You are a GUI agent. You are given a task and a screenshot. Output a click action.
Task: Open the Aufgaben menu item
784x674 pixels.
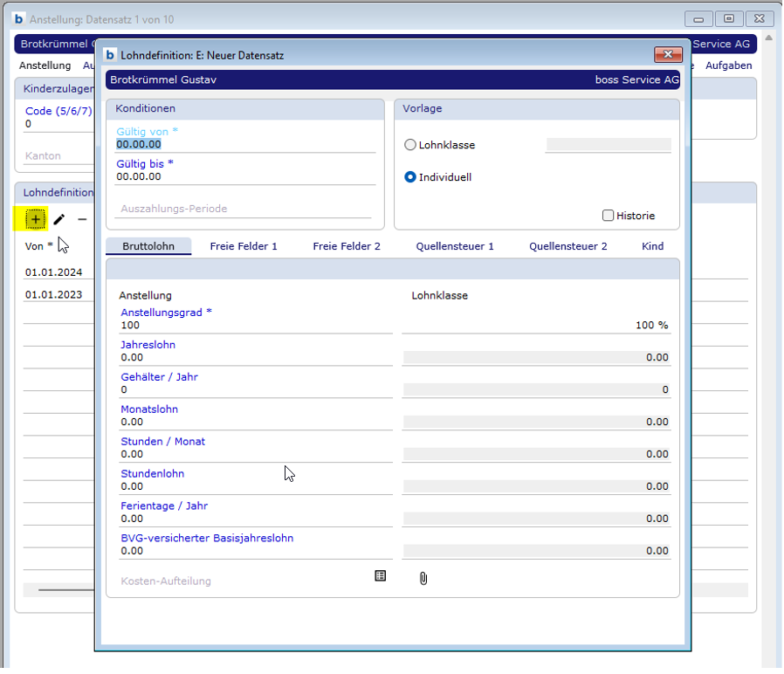(728, 65)
